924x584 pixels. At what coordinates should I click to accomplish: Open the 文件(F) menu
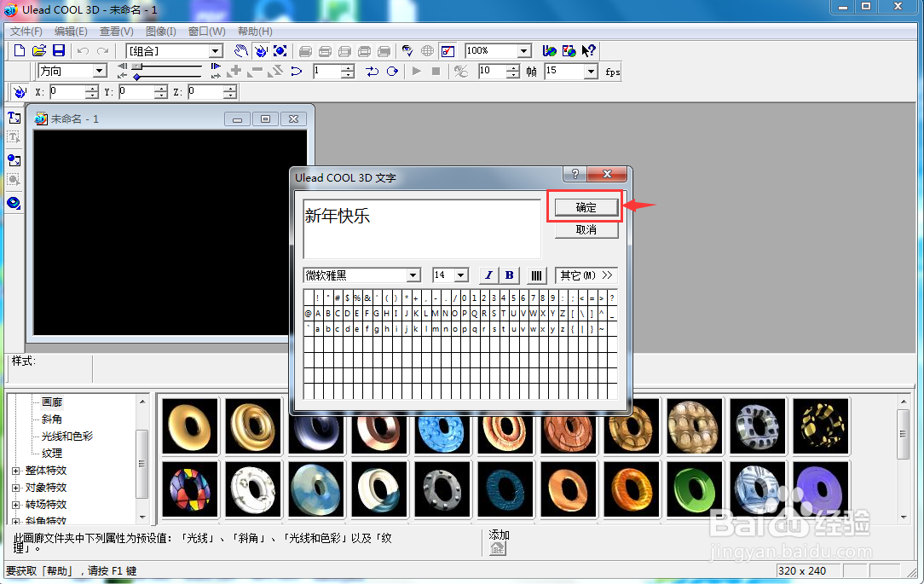tap(26, 32)
